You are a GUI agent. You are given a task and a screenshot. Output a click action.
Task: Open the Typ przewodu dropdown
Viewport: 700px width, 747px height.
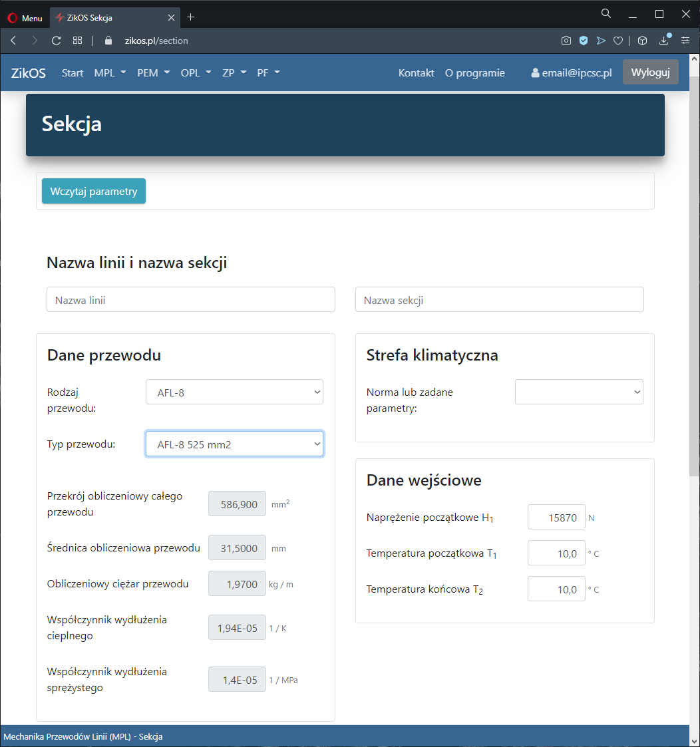234,444
